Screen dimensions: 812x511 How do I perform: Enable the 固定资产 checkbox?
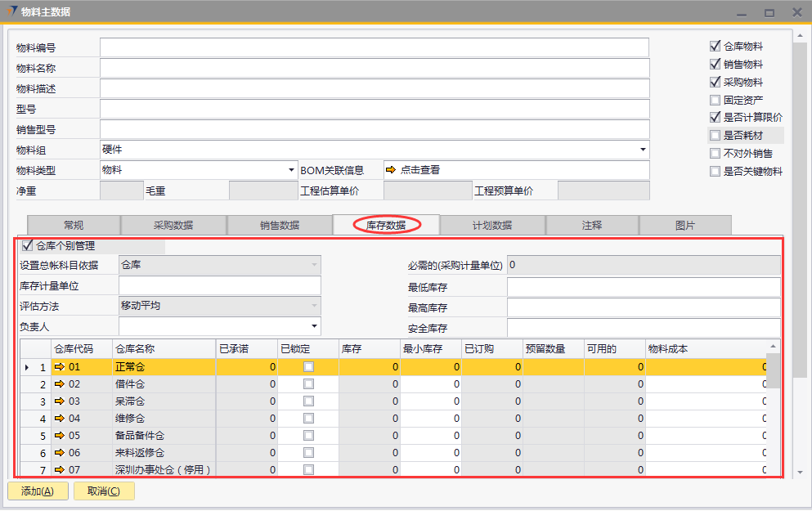pos(715,100)
